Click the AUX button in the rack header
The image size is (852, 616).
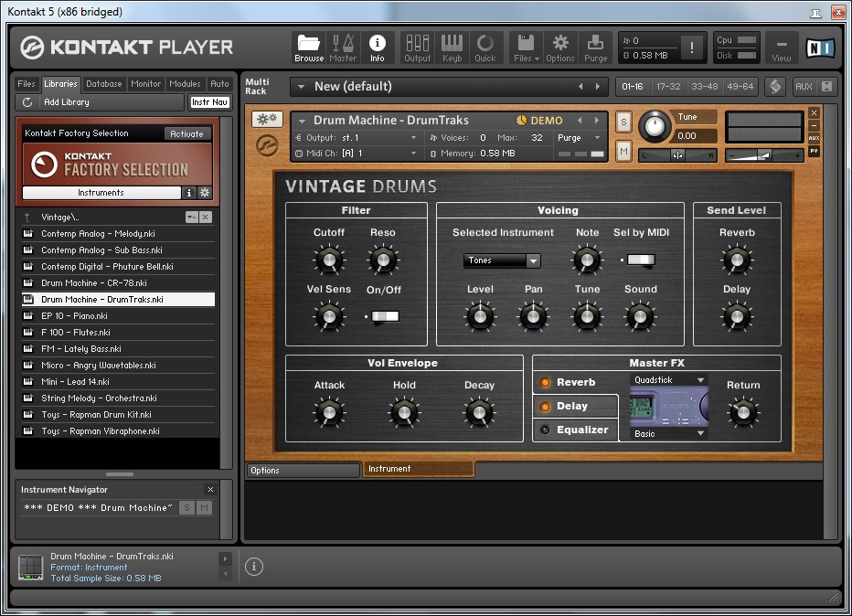[804, 87]
